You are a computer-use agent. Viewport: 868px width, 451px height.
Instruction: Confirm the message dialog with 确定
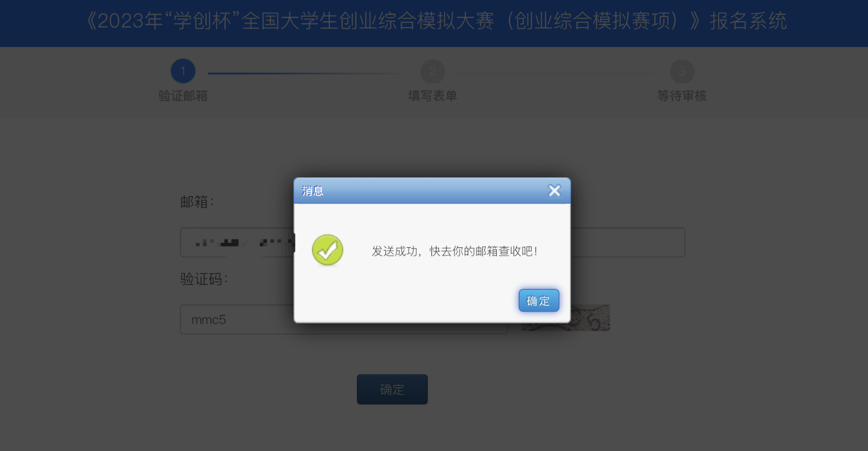[539, 300]
